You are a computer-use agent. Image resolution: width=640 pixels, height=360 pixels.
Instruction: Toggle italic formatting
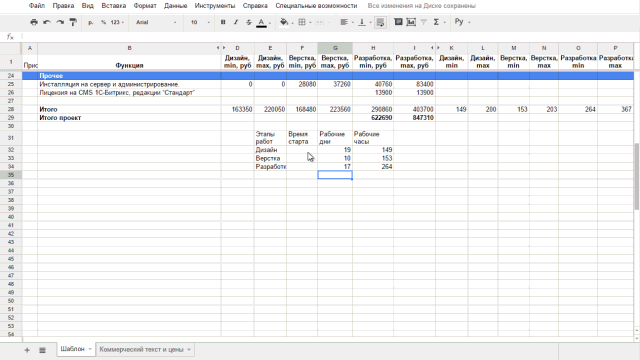236,22
